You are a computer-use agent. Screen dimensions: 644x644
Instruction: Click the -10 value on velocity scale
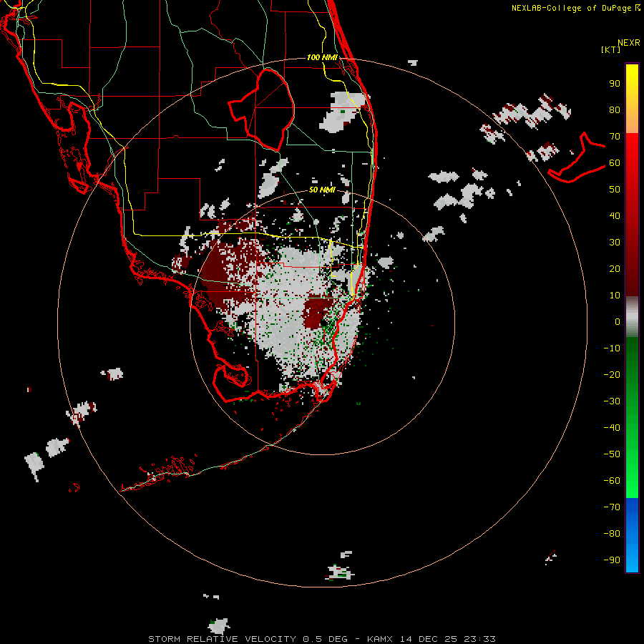click(x=612, y=348)
